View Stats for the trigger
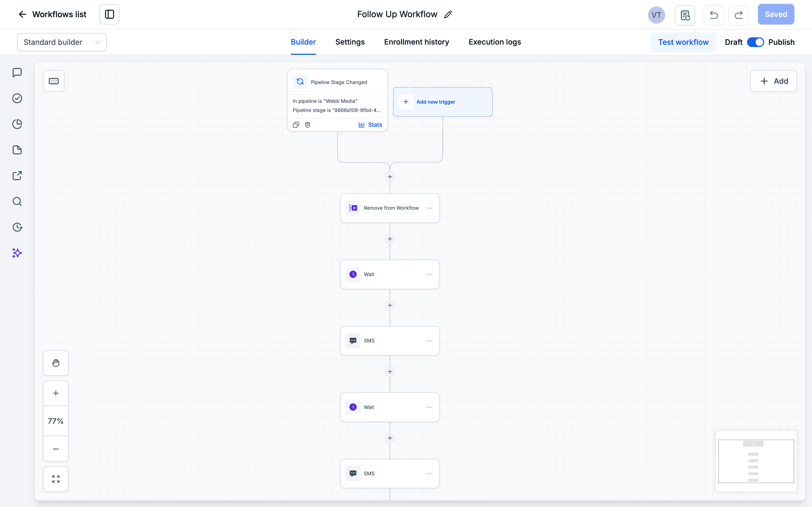812x507 pixels. tap(370, 125)
